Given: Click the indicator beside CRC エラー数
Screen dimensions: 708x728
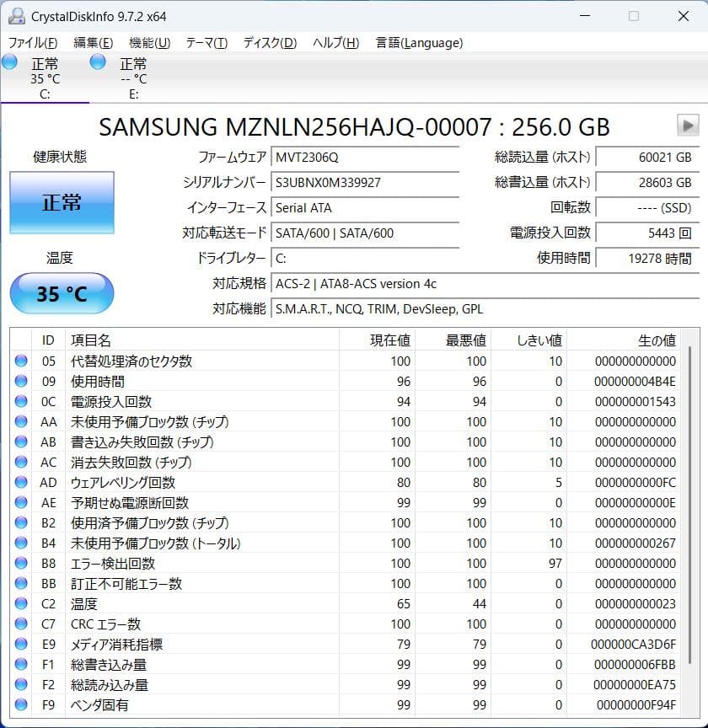Looking at the screenshot, I should tap(19, 624).
